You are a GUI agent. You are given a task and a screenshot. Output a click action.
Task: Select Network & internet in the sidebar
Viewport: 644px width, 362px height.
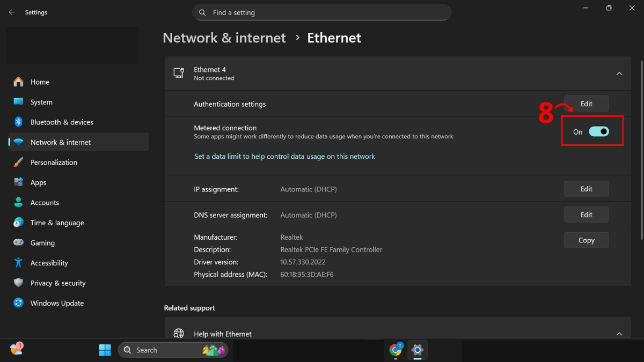click(x=59, y=142)
